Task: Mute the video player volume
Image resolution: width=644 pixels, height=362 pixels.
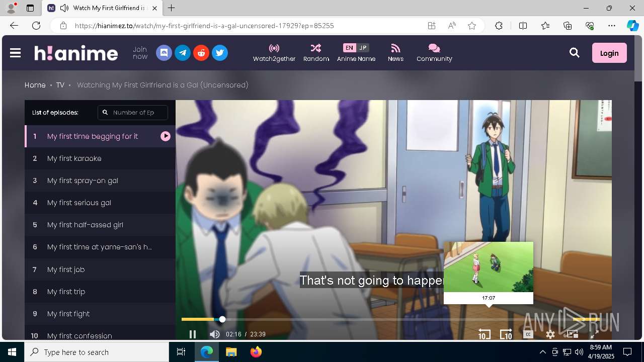Action: click(214, 334)
